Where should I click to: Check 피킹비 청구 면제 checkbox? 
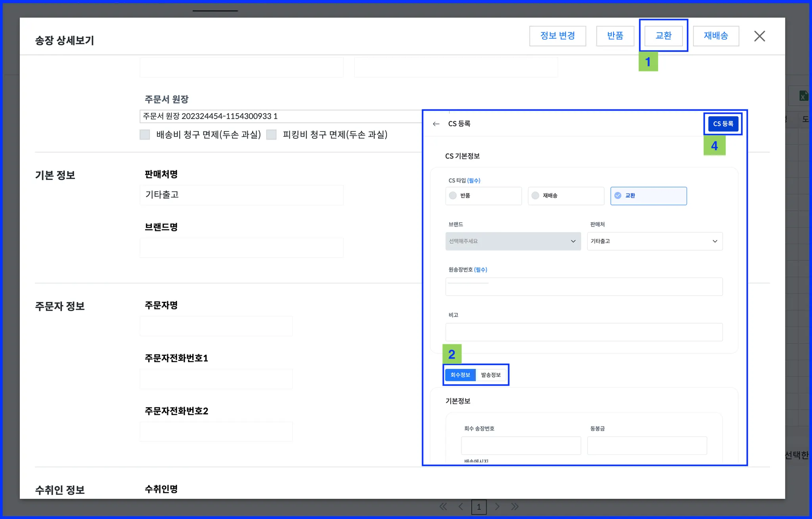tap(271, 135)
